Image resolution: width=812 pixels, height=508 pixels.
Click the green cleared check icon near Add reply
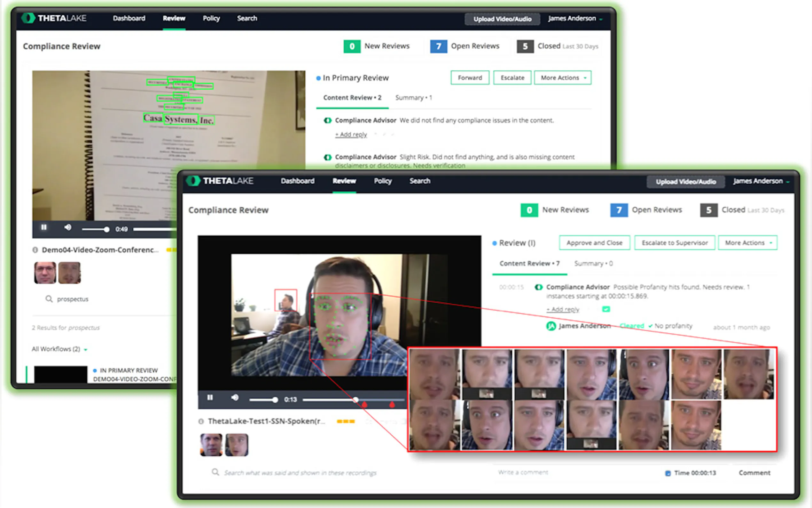pyautogui.click(x=606, y=309)
